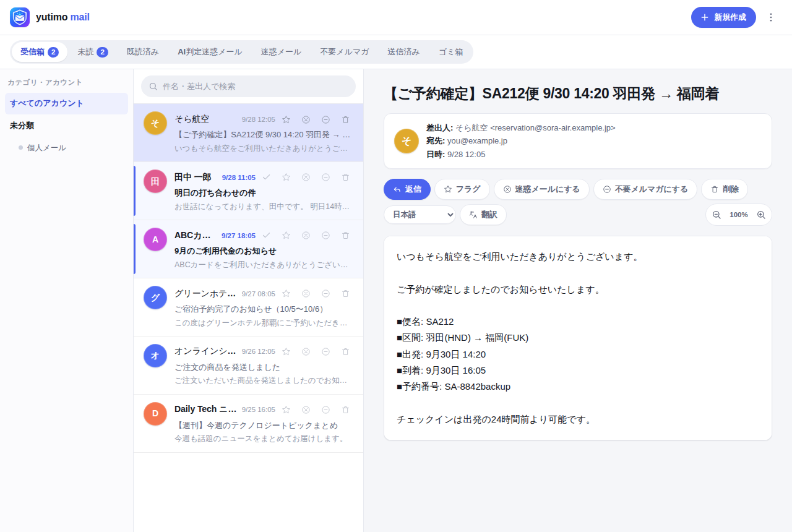Toggle フラグ on the open email
Viewport: 792px width, 532px height.
(x=462, y=189)
